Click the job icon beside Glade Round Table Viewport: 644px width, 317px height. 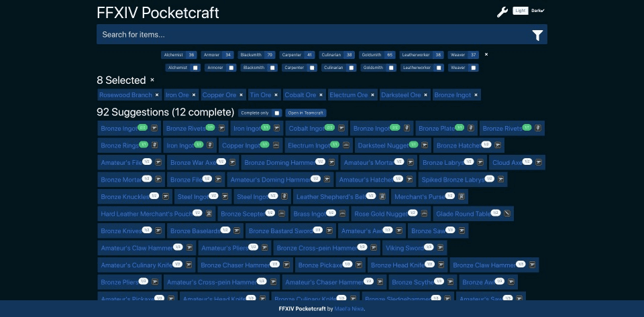[x=507, y=214]
